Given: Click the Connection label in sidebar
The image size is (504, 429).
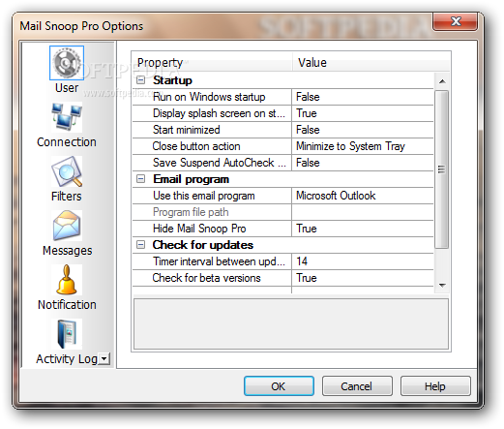Looking at the screenshot, I should 67,142.
